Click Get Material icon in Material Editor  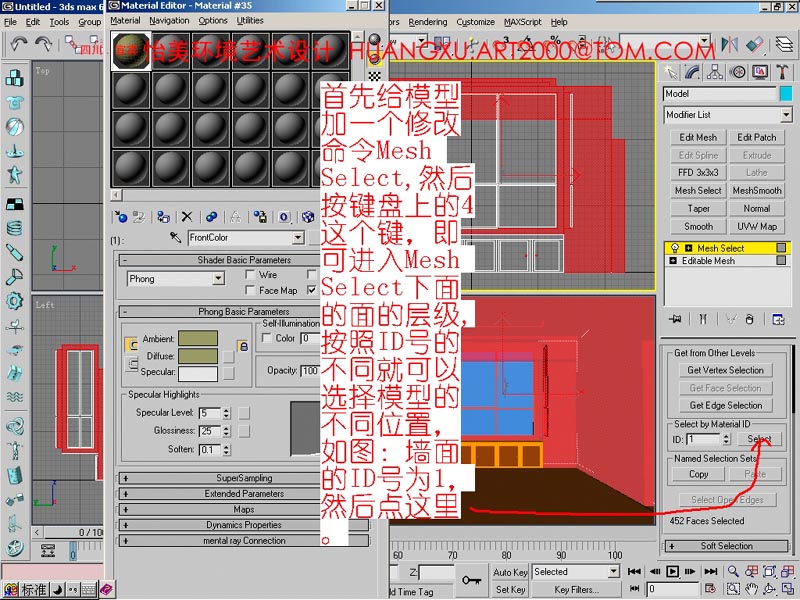[121, 217]
